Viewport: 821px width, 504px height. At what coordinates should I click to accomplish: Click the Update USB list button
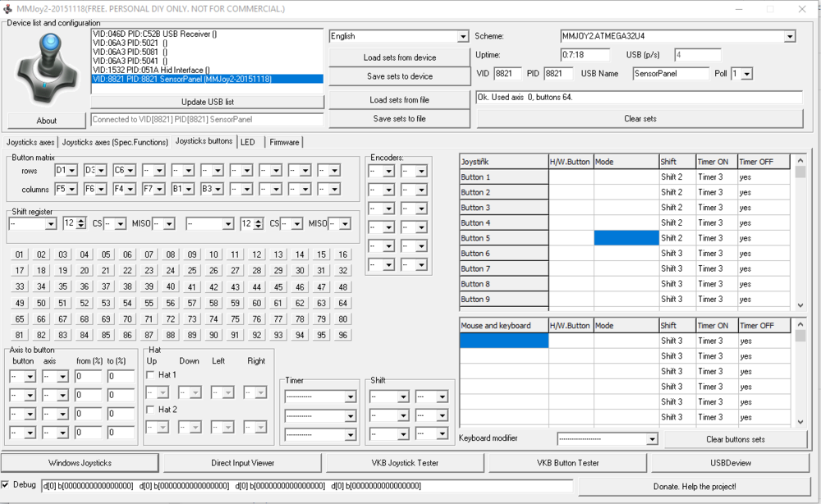pyautogui.click(x=207, y=102)
